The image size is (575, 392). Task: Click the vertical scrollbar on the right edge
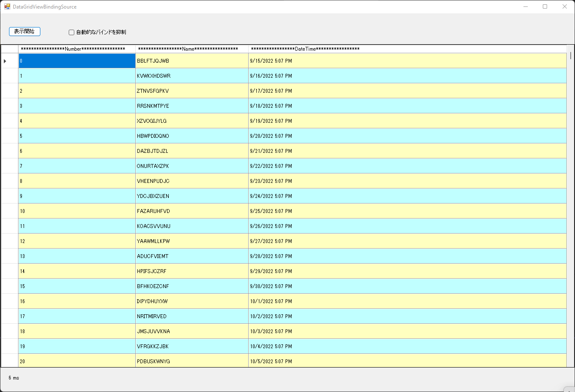570,172
